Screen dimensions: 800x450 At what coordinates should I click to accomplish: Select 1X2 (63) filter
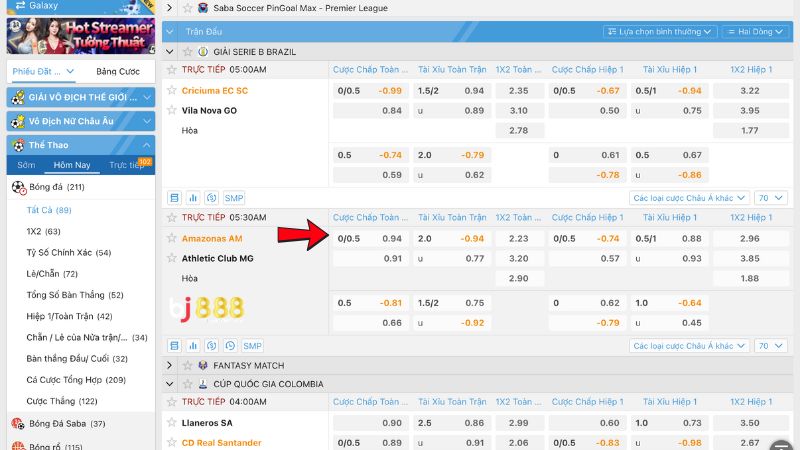pyautogui.click(x=43, y=231)
